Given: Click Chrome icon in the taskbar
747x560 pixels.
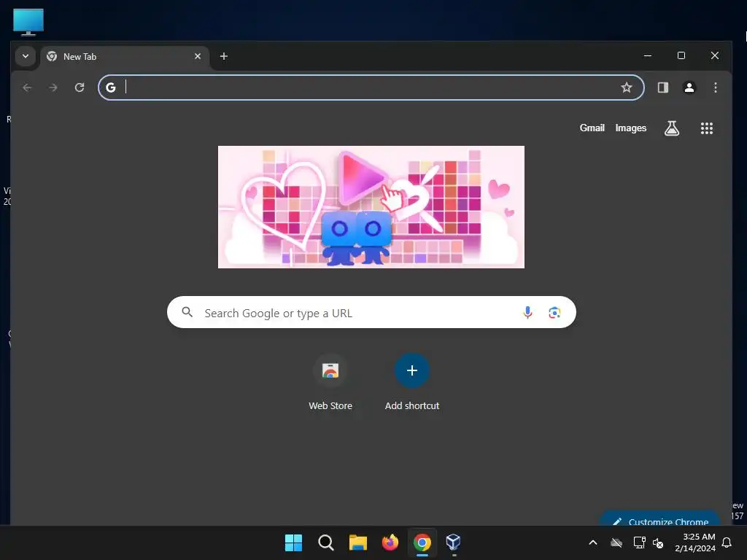Looking at the screenshot, I should (x=422, y=542).
